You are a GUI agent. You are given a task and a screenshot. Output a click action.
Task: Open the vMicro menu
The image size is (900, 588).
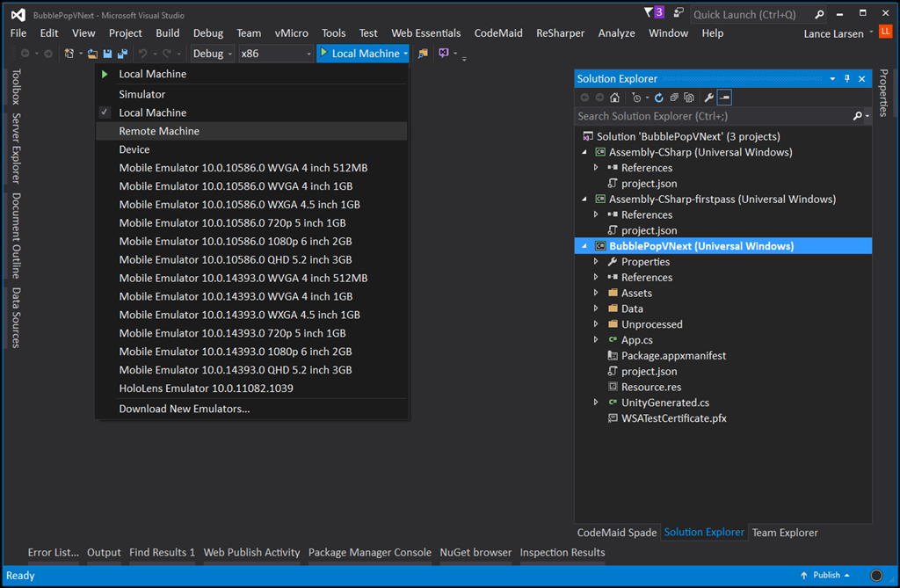pos(291,33)
